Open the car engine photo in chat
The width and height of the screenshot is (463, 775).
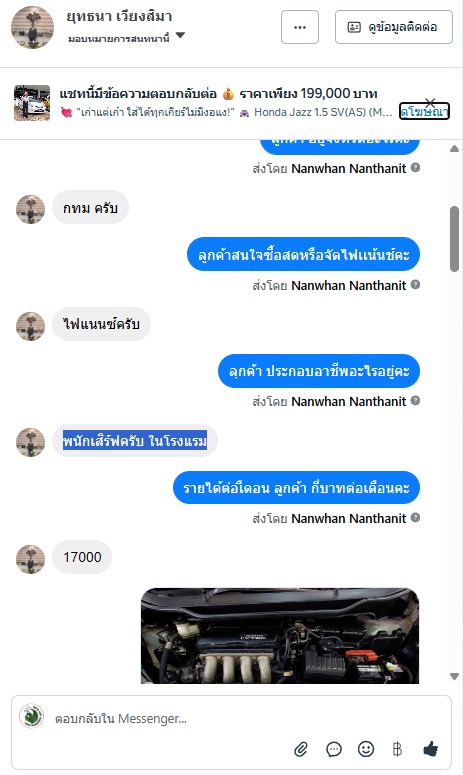[x=280, y=636]
